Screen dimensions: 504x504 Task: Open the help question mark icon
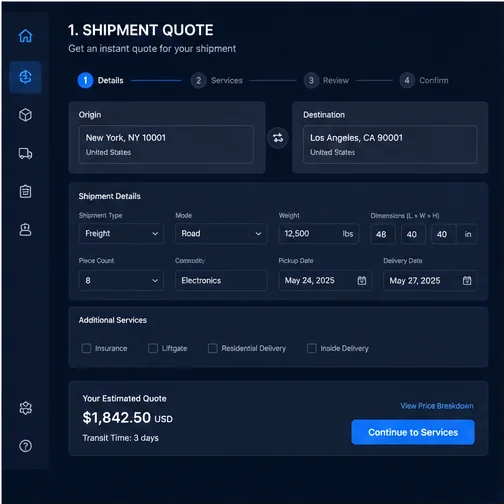tap(25, 446)
